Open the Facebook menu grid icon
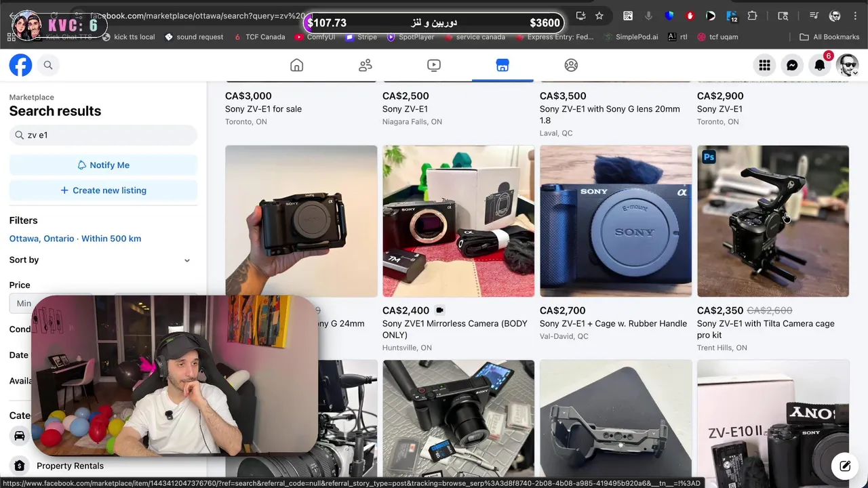The width and height of the screenshot is (868, 488). (764, 65)
